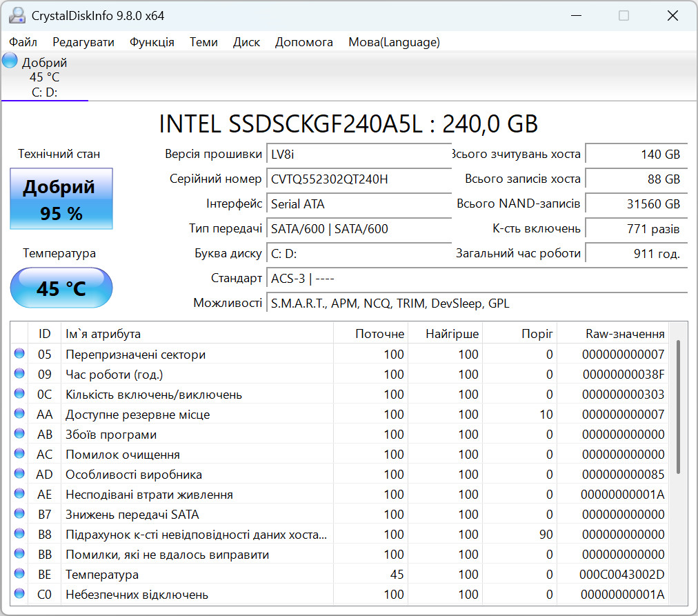Image resolution: width=698 pixels, height=616 pixels.
Task: Click raw value 000C0043002D in Температура row
Action: coord(621,575)
